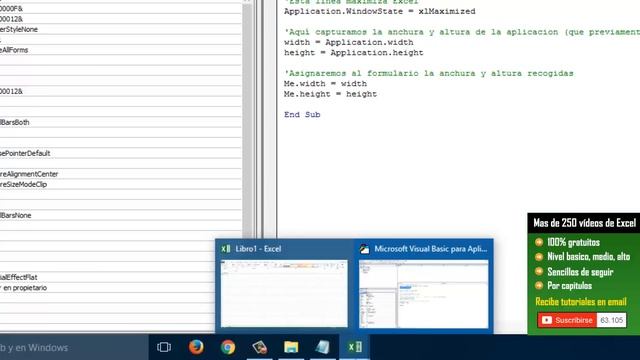640x360 pixels.
Task: Click the 'Me.height = height' code line
Action: point(330,94)
